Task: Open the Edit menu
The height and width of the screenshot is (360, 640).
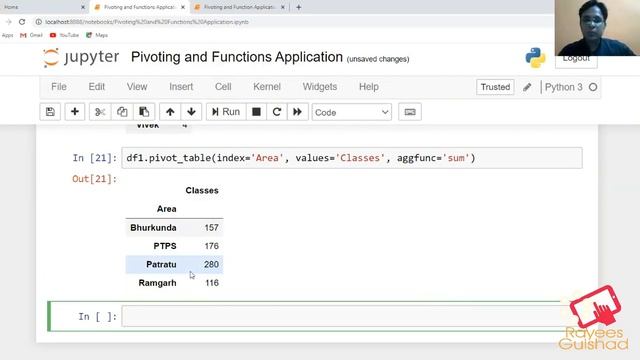Action: coord(97,87)
